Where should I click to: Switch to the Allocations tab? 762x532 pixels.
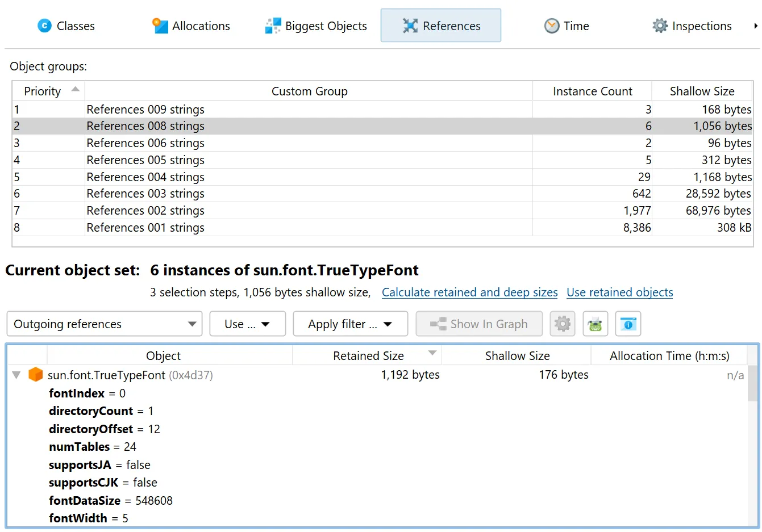(x=191, y=26)
